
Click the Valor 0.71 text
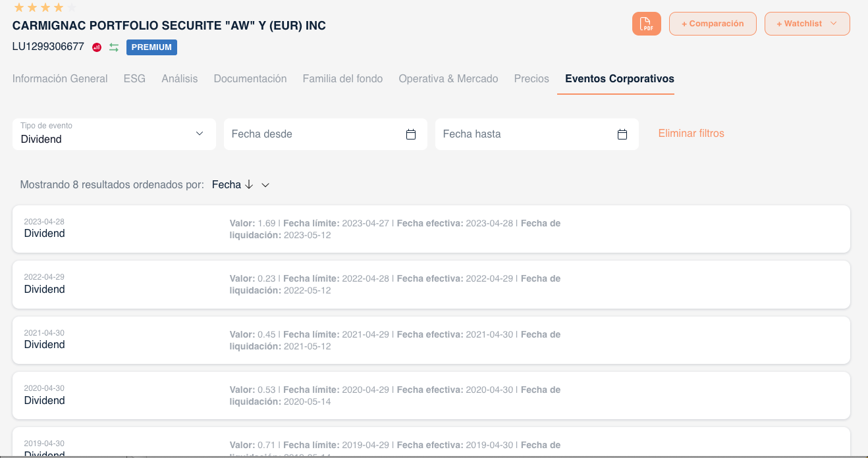253,445
